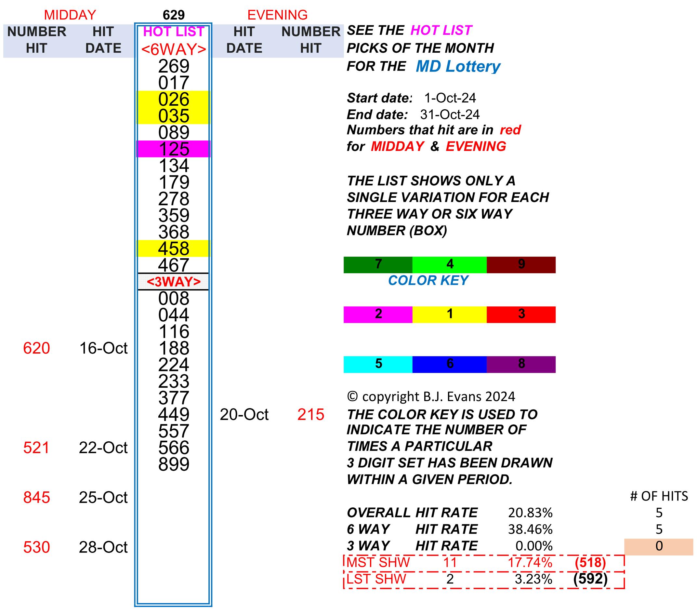Click the bright green swatch labeled 4
Image resolution: width=697 pixels, height=616 pixels.
pos(449,265)
